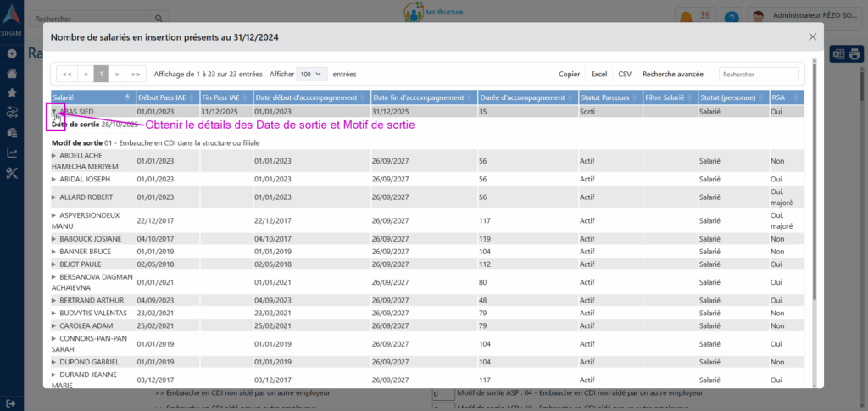Click the Copier button

[569, 74]
